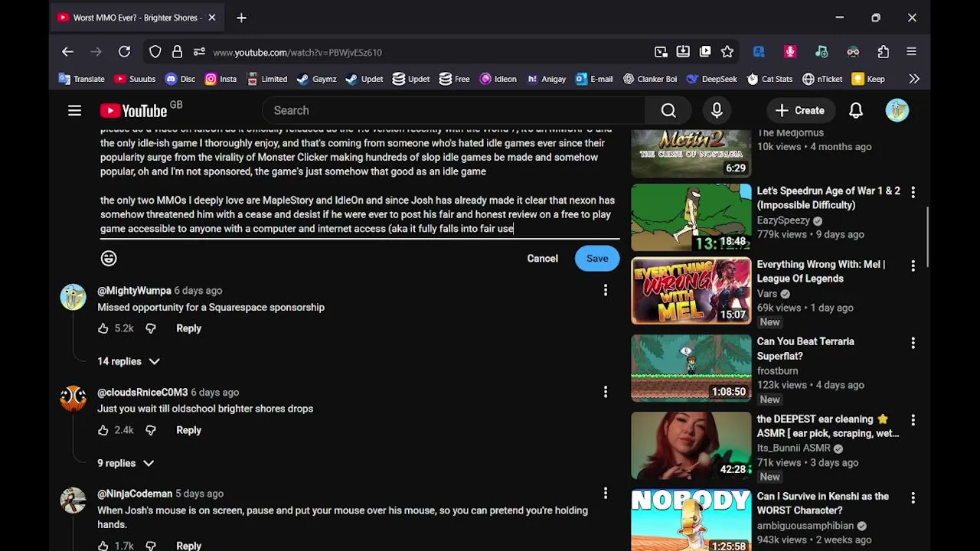Expand 14 replies under MightyWumpa comment
Image resolution: width=980 pixels, height=551 pixels.
point(129,361)
